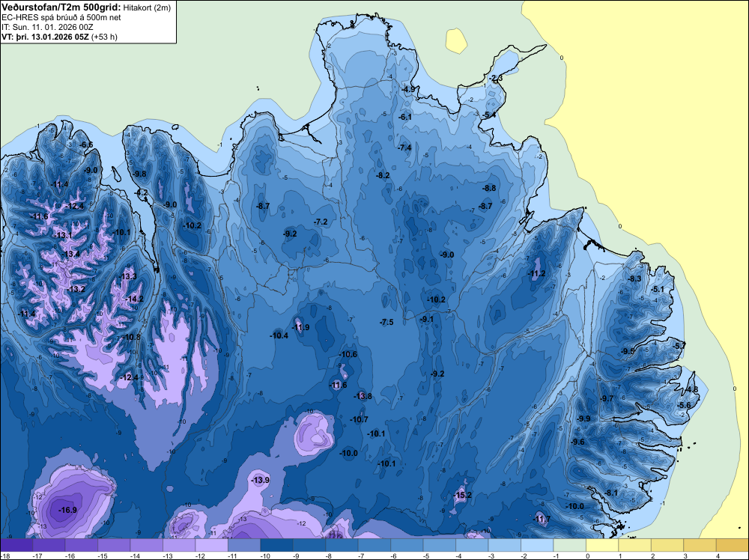Click the Veðurstofan/T2m 500grid title text
The height and width of the screenshot is (560, 749).
pos(61,7)
